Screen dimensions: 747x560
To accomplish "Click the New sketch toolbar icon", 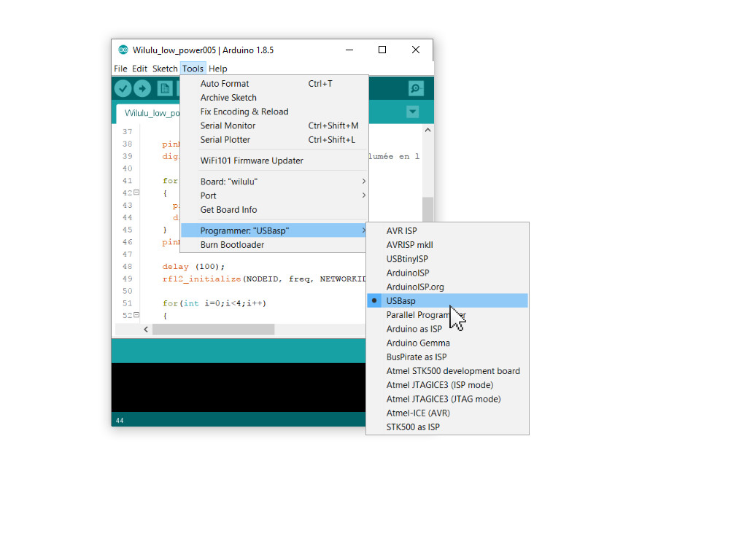I will click(165, 88).
